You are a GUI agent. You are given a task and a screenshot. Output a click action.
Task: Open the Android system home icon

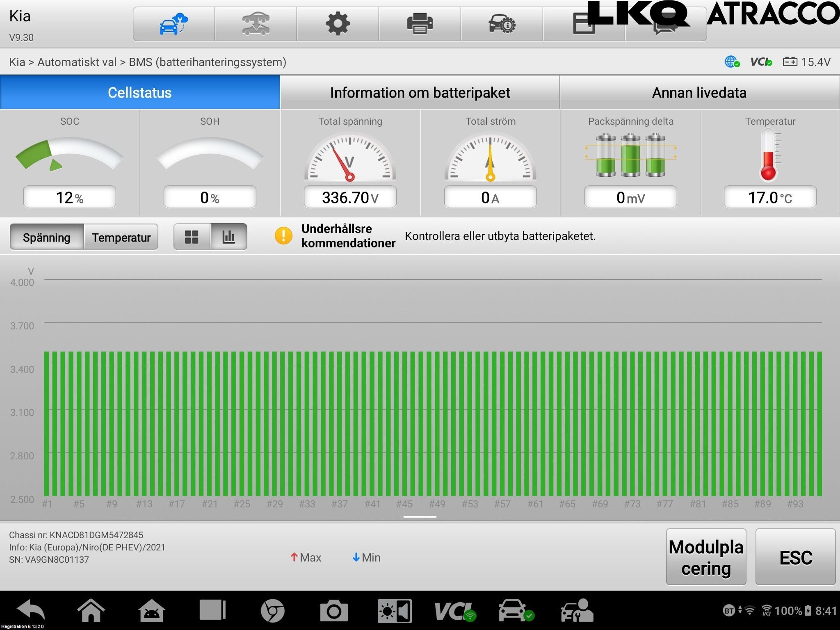pyautogui.click(x=152, y=610)
